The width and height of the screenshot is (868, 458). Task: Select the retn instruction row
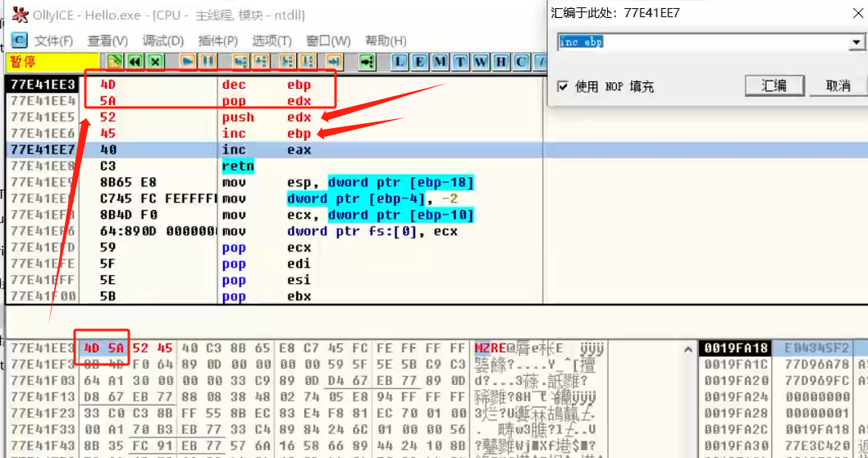(x=238, y=166)
